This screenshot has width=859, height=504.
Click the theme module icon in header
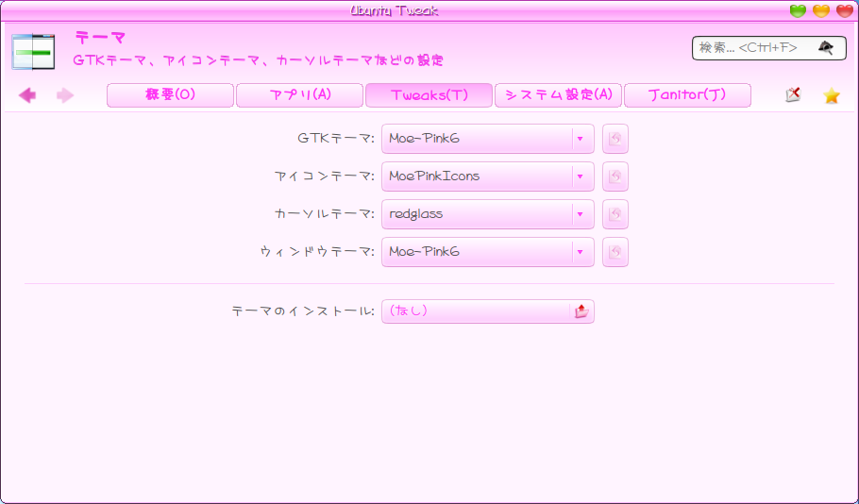[x=33, y=52]
